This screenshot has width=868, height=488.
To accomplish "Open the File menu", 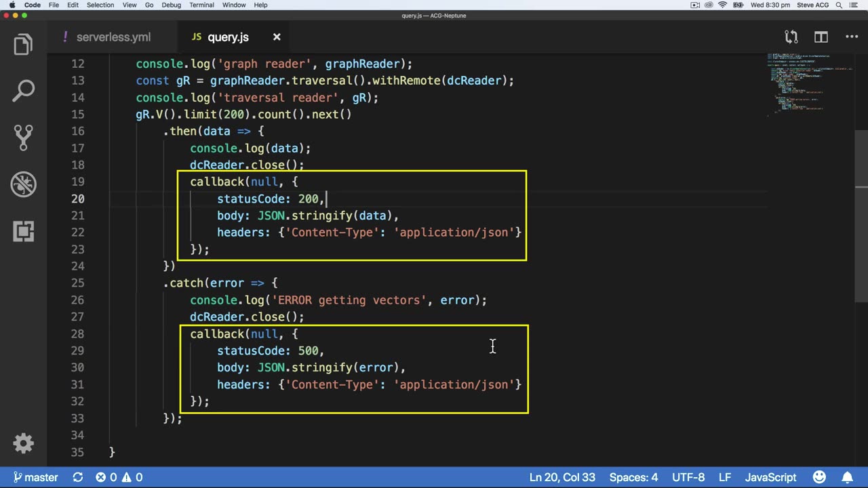I will coord(54,5).
